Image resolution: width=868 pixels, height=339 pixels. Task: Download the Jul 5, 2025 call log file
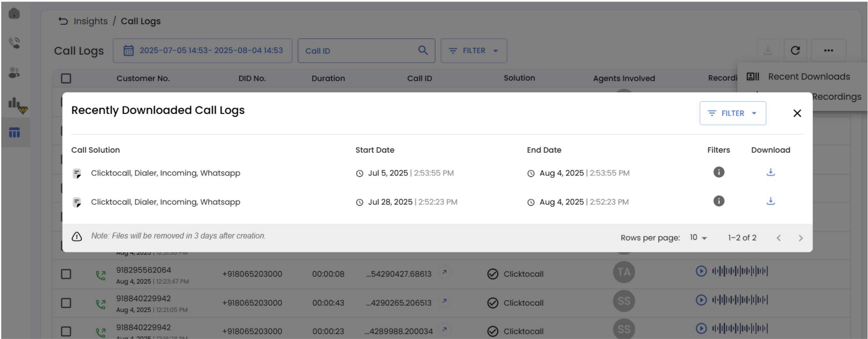(771, 172)
